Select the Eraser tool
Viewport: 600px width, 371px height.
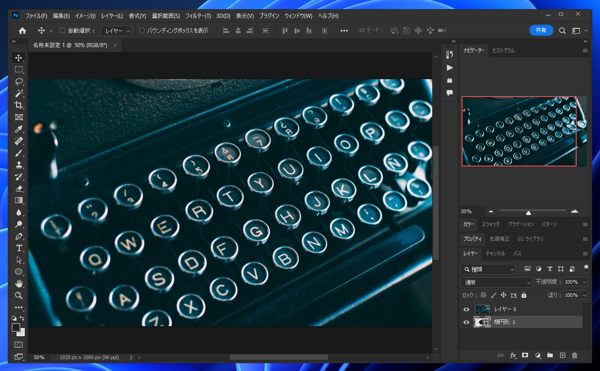click(x=18, y=189)
